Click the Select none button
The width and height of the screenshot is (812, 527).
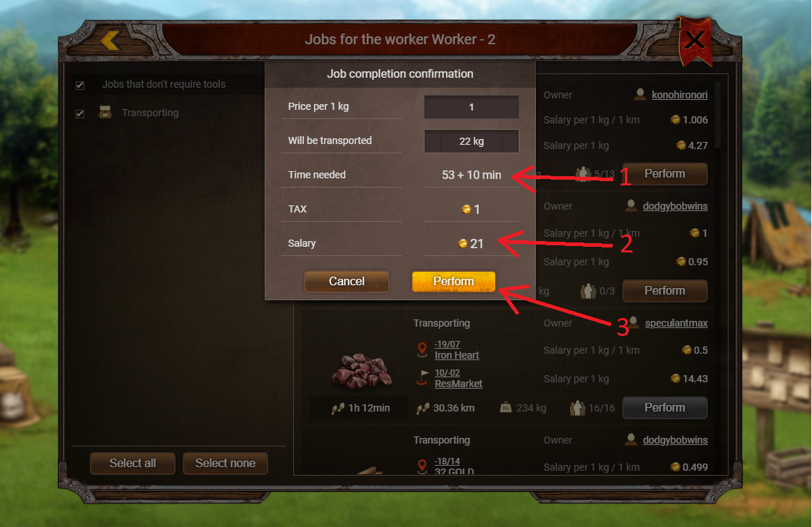coord(225,464)
